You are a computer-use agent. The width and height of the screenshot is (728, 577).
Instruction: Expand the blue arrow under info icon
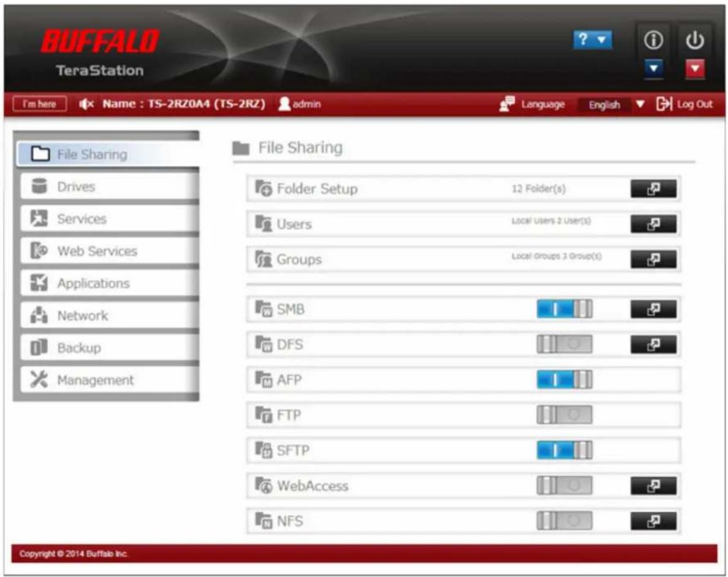point(653,69)
